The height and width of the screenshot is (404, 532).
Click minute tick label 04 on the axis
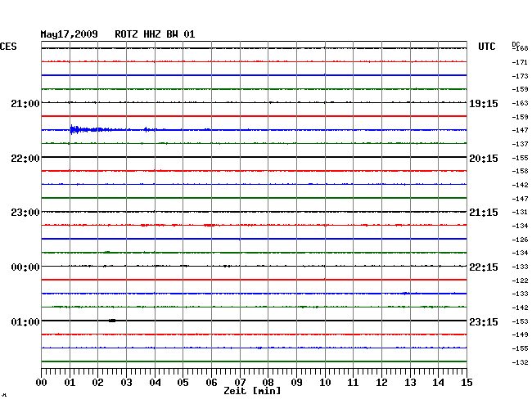(x=155, y=383)
